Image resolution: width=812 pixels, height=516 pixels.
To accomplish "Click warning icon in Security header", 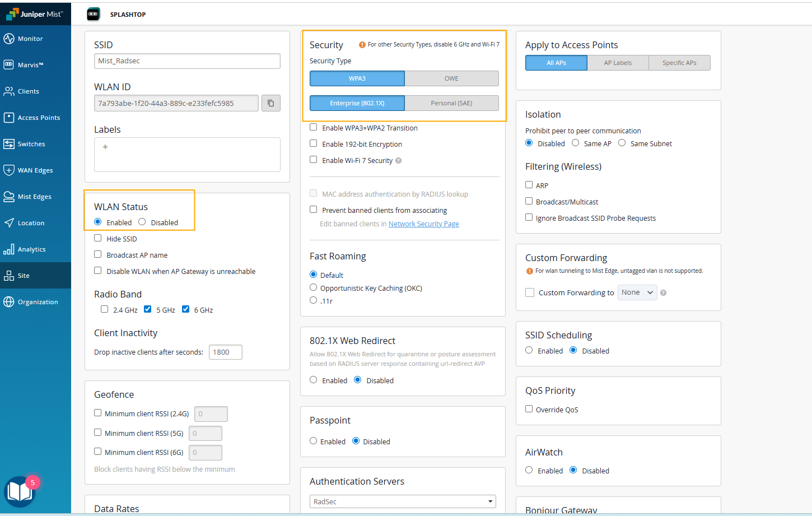I will pos(362,45).
